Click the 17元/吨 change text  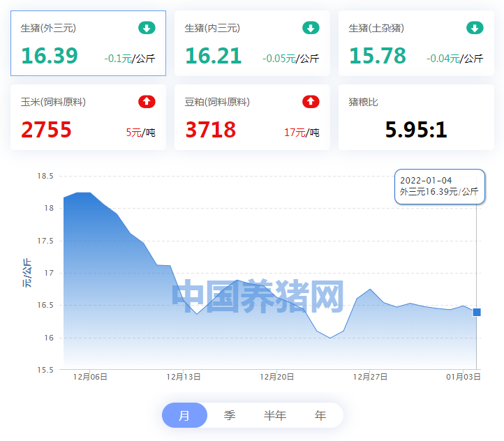pyautogui.click(x=302, y=133)
